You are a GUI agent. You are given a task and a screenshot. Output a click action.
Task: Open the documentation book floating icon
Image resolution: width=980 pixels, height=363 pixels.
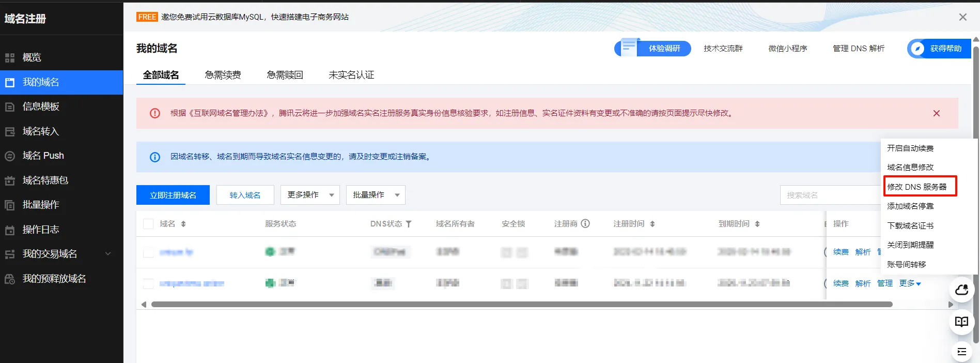click(961, 322)
